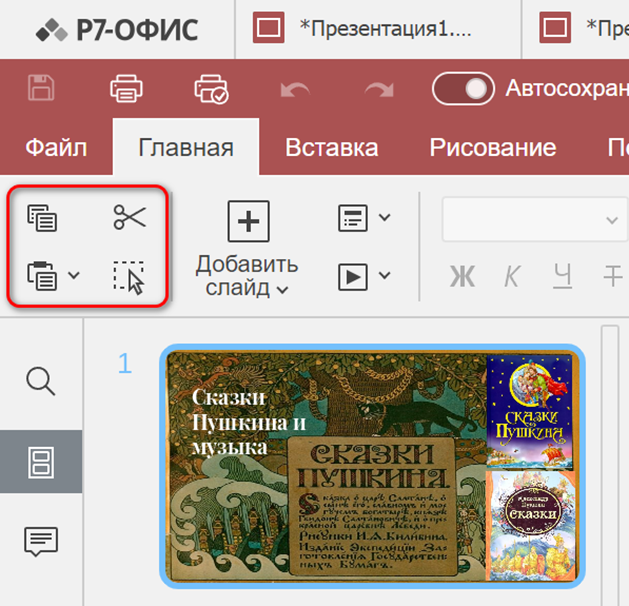This screenshot has width=629, height=606.
Task: Open the Рисование tab
Action: [493, 148]
